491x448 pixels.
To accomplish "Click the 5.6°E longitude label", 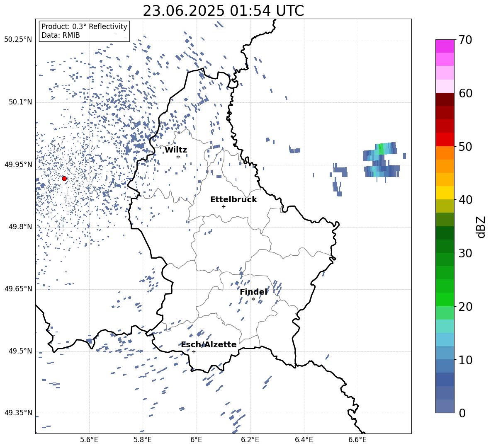I will [x=89, y=440].
